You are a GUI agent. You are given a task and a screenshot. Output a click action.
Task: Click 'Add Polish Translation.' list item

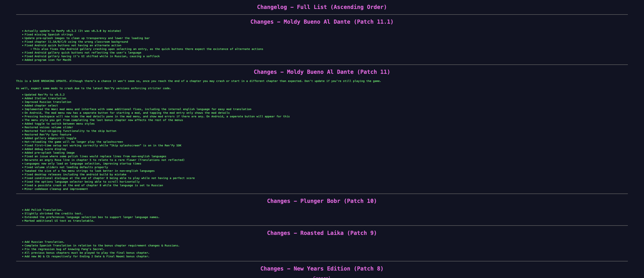tap(43, 210)
